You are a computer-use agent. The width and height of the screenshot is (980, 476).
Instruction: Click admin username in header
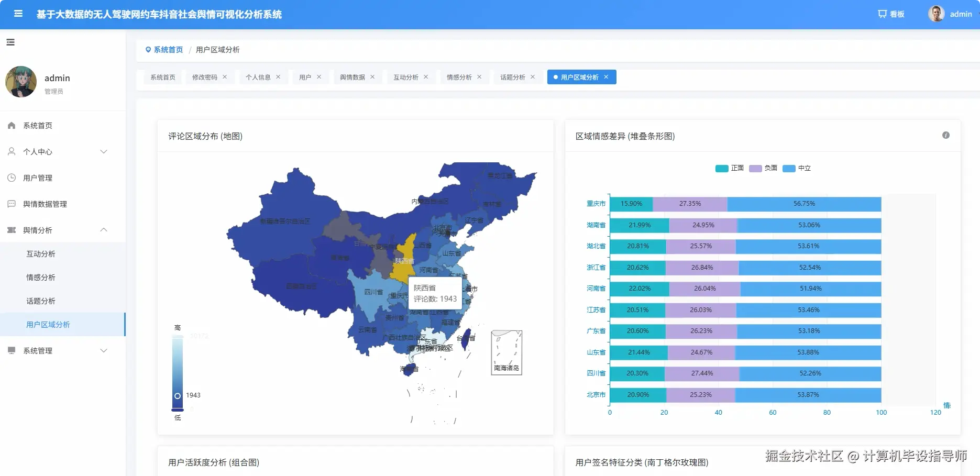[961, 14]
